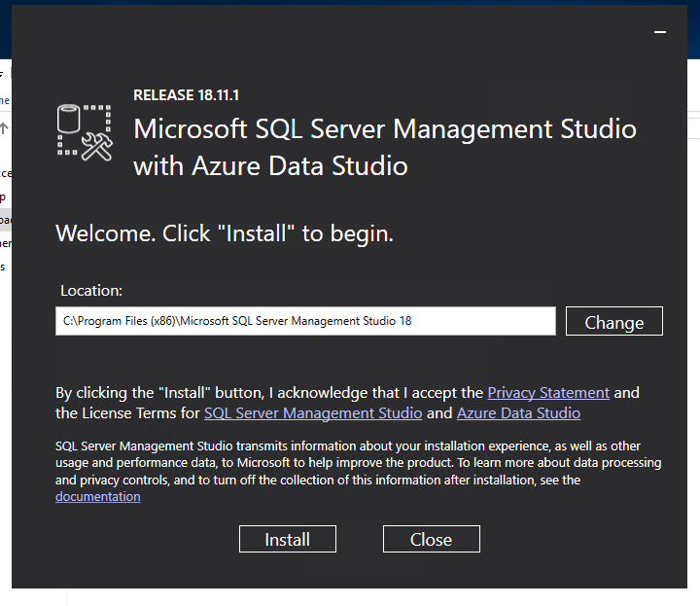Viewport: 700px width, 606px height.
Task: Minimize the installer window
Action: 660,32
